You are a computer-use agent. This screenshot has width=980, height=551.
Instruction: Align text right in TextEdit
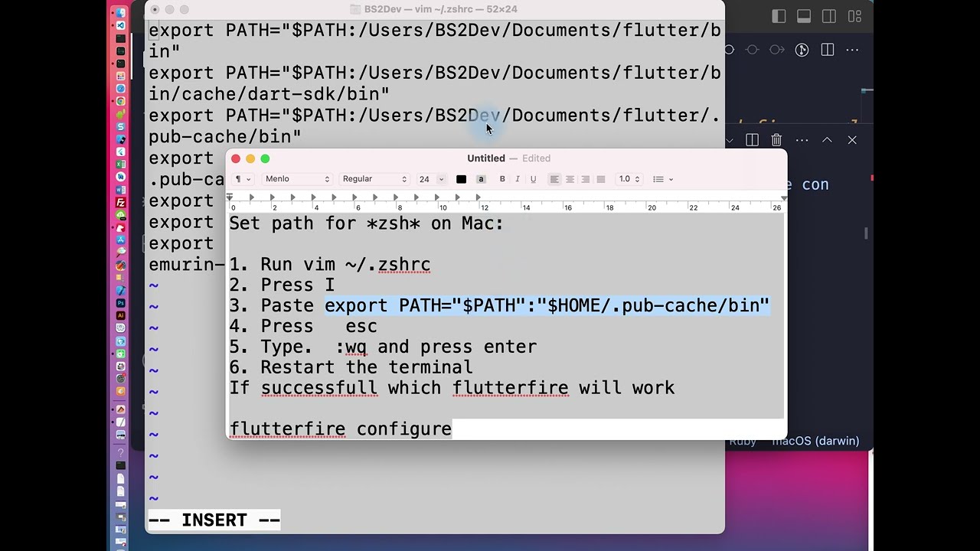(586, 179)
